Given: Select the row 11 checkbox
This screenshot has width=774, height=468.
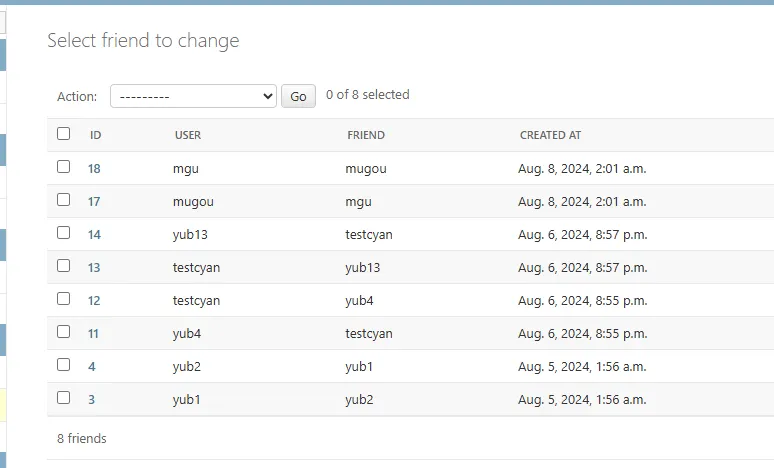Looking at the screenshot, I should tap(64, 332).
